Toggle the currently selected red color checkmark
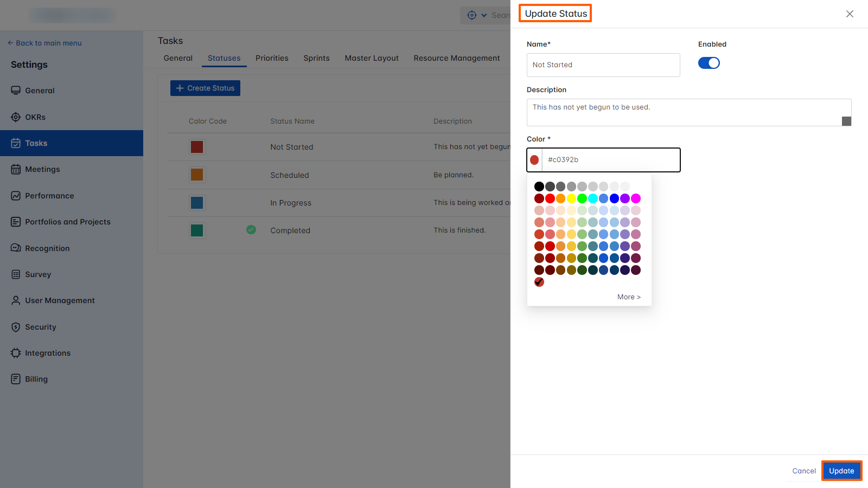Screen dimensions: 868x488 click(x=539, y=281)
